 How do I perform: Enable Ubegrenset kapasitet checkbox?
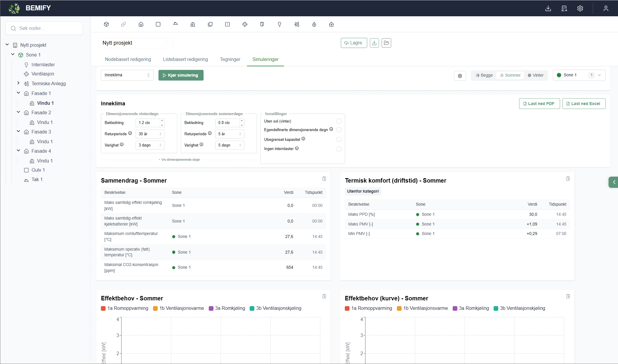click(339, 139)
